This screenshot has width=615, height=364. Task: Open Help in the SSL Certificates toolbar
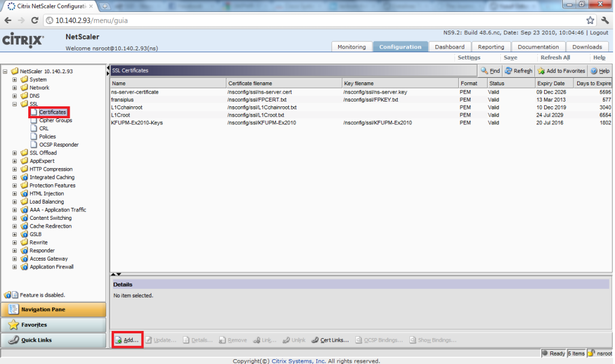click(x=600, y=71)
